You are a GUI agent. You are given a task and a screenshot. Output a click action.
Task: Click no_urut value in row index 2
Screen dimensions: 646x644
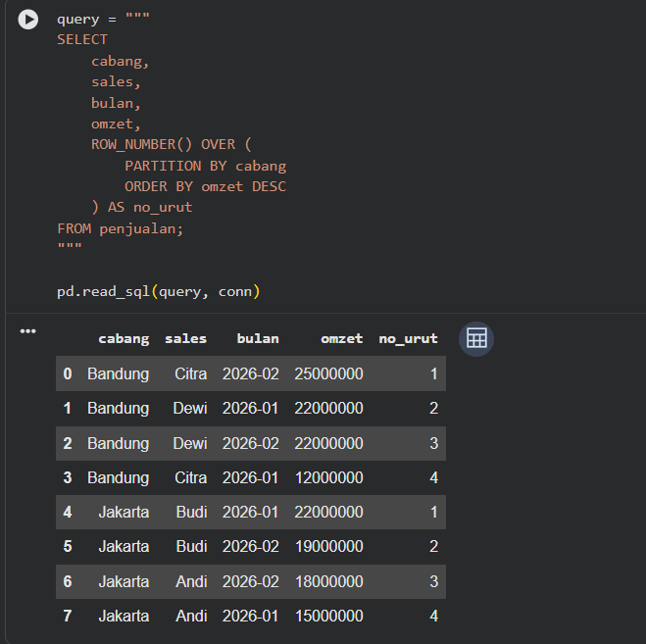pyautogui.click(x=433, y=443)
